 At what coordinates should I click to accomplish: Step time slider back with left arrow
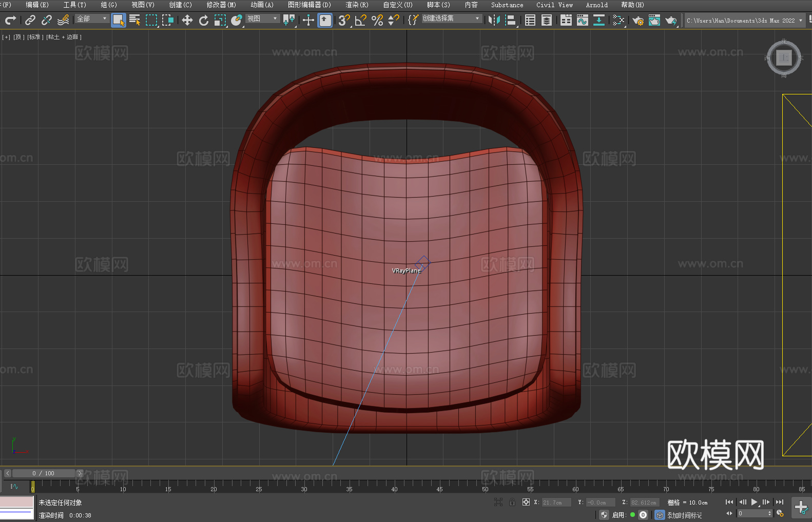7,473
